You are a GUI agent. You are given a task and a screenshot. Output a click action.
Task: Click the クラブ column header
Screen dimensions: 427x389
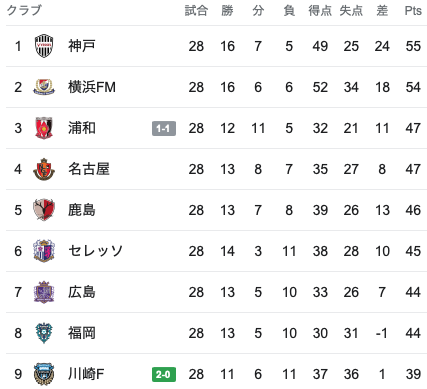click(x=24, y=10)
